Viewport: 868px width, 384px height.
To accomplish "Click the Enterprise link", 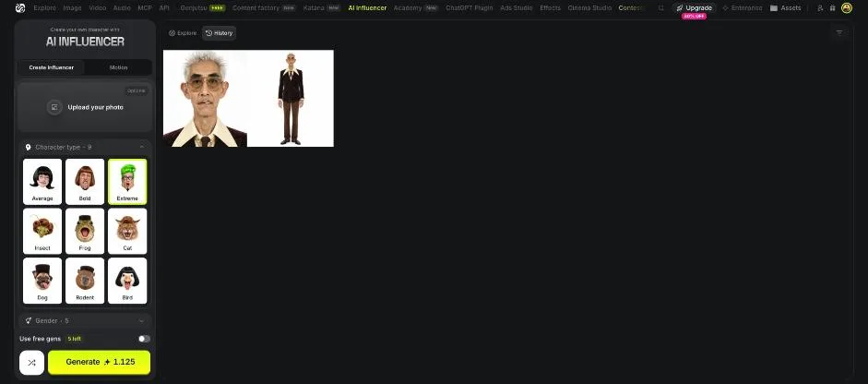I will 742,7.
